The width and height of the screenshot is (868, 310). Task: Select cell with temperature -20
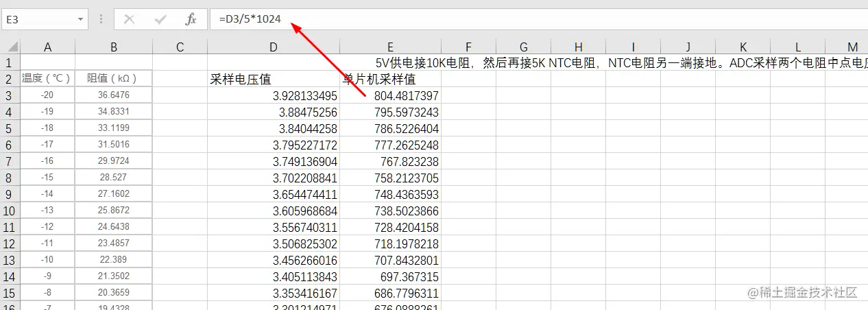pos(47,95)
